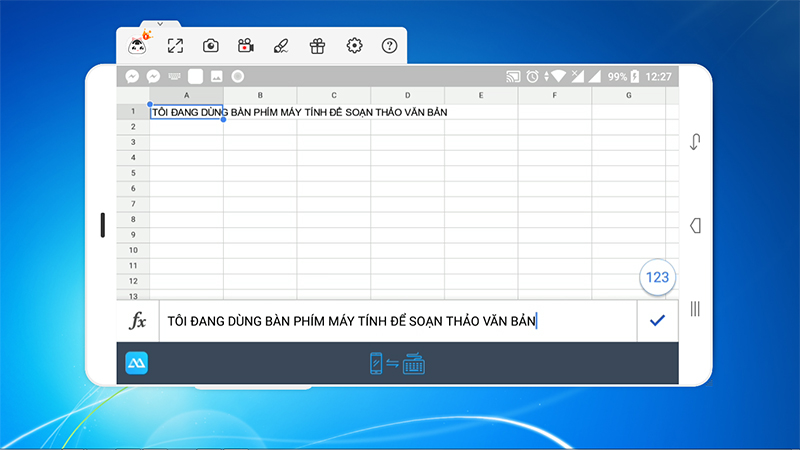800x450 pixels.
Task: Click the cat avatar account icon
Action: (137, 45)
